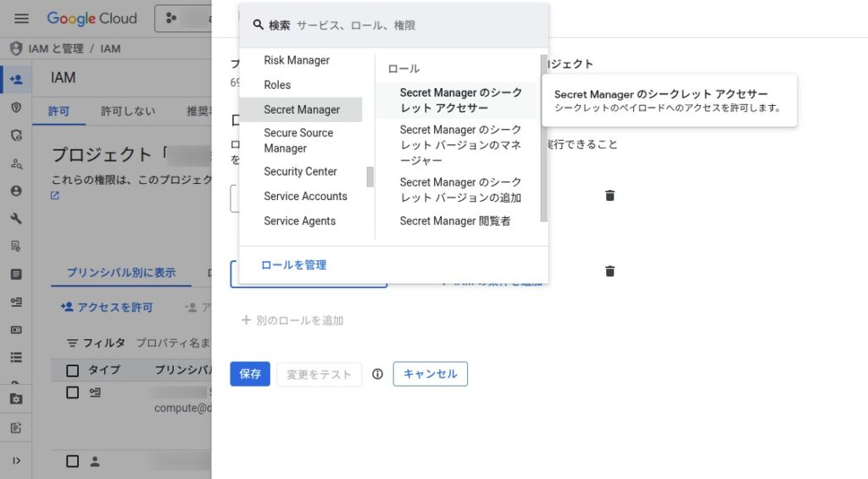
Task: Click the ロールを管理 link
Action: pos(293,265)
